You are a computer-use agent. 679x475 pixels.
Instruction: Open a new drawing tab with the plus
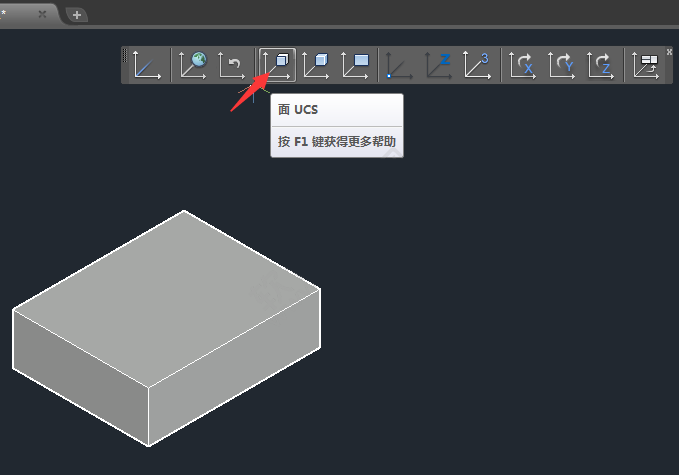point(77,15)
